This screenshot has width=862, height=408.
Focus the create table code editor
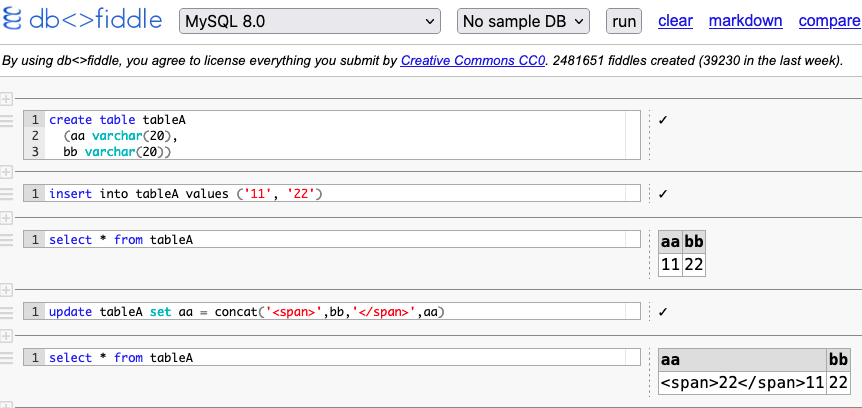[x=340, y=135]
